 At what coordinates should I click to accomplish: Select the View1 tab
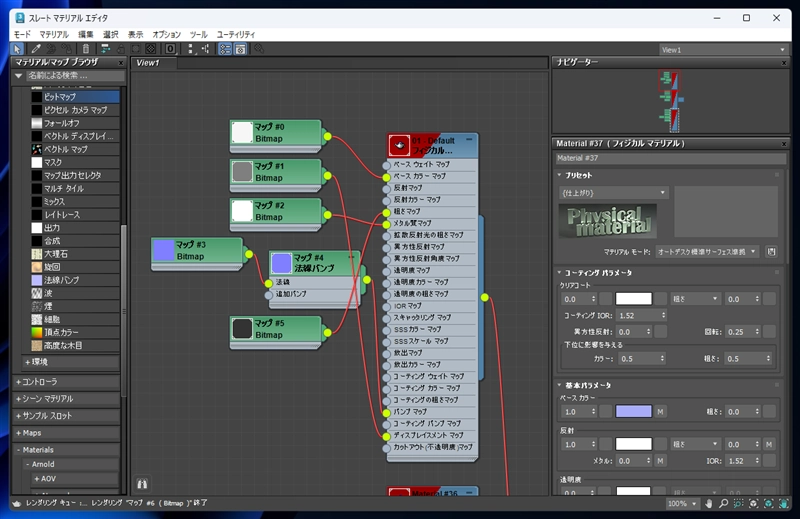click(154, 63)
